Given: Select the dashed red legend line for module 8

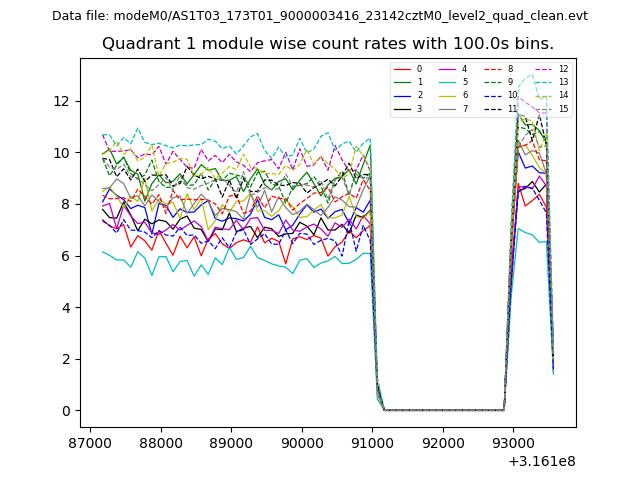Looking at the screenshot, I should click(492, 69).
